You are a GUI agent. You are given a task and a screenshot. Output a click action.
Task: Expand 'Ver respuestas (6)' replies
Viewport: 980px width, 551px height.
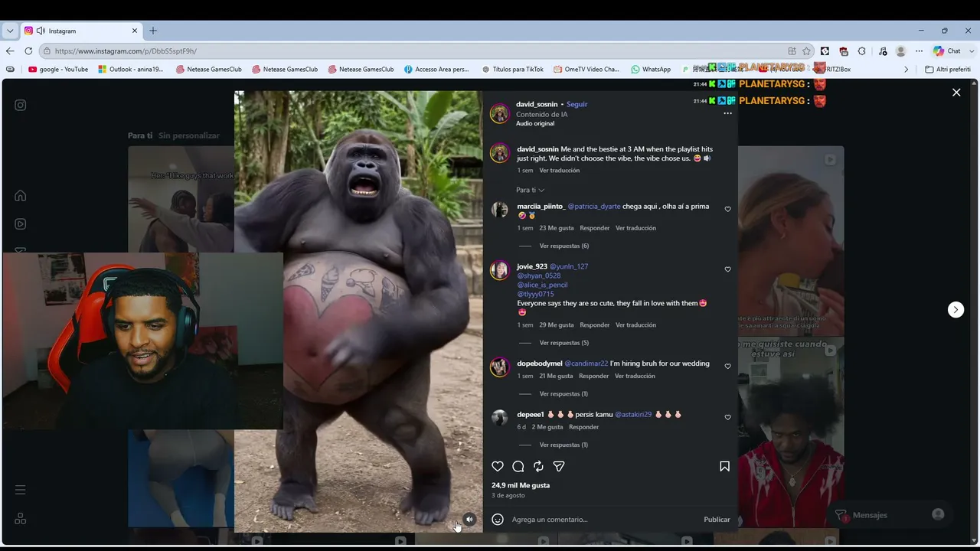click(564, 246)
